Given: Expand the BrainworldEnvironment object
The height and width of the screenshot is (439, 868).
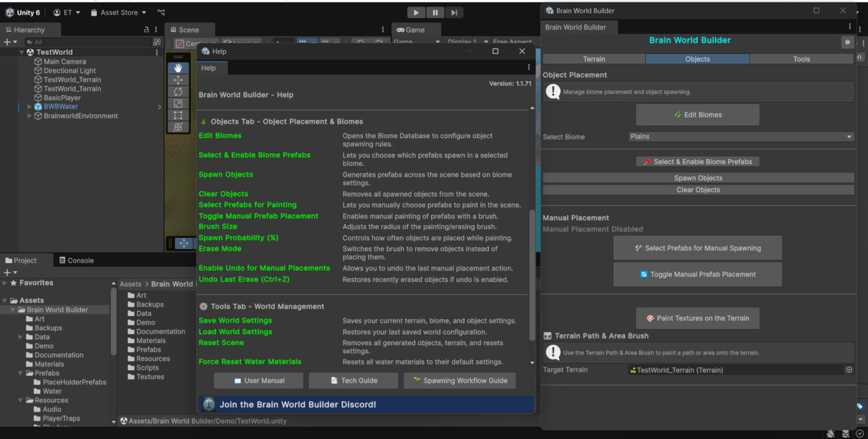Looking at the screenshot, I should click(30, 116).
